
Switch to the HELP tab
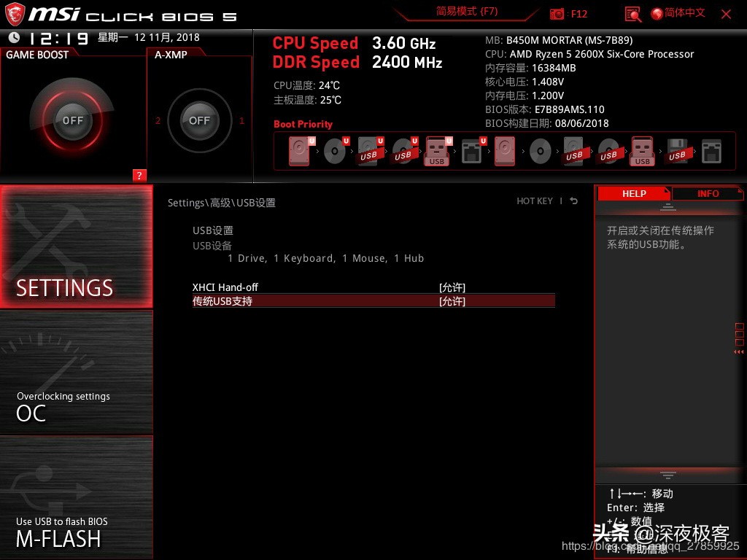(633, 193)
